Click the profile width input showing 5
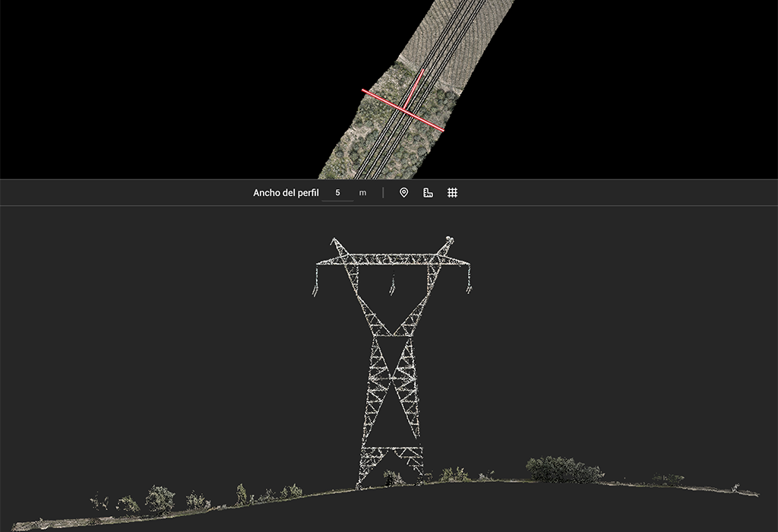 tap(337, 192)
